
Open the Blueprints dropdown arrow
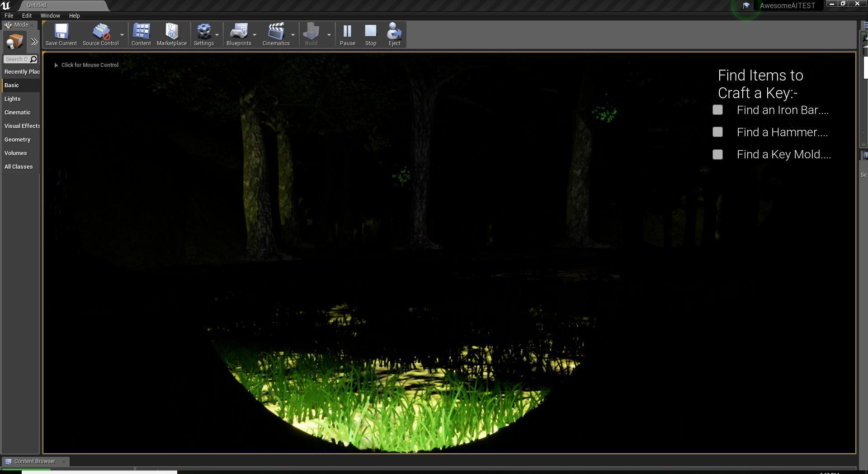coord(255,35)
